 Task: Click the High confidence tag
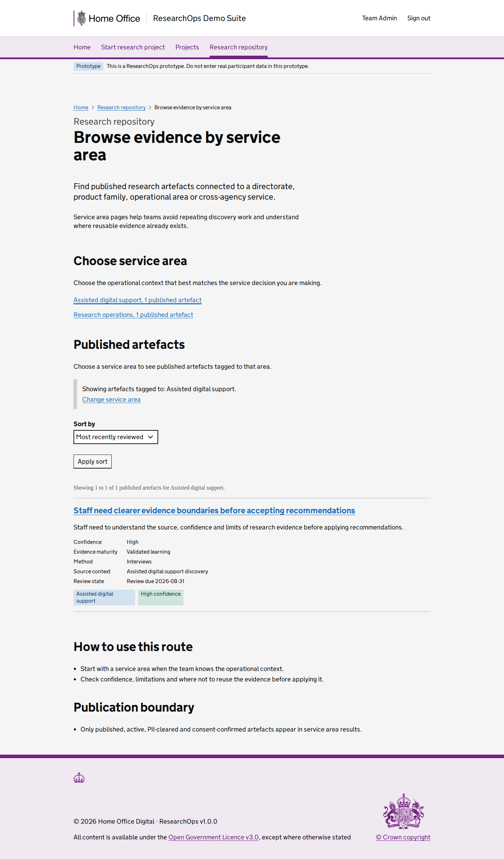[161, 597]
